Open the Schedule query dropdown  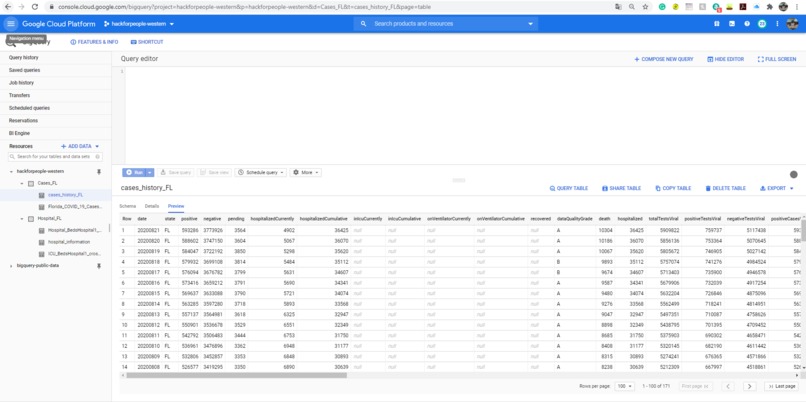tap(261, 173)
